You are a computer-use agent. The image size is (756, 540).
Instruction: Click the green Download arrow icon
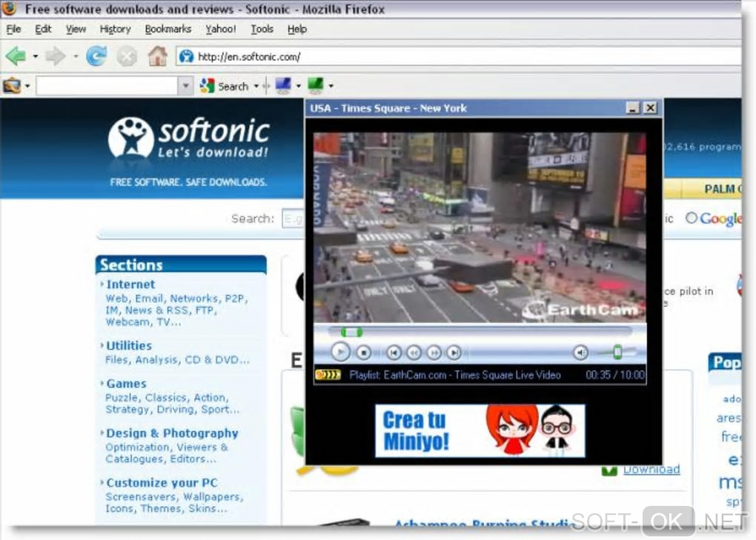pyautogui.click(x=609, y=470)
